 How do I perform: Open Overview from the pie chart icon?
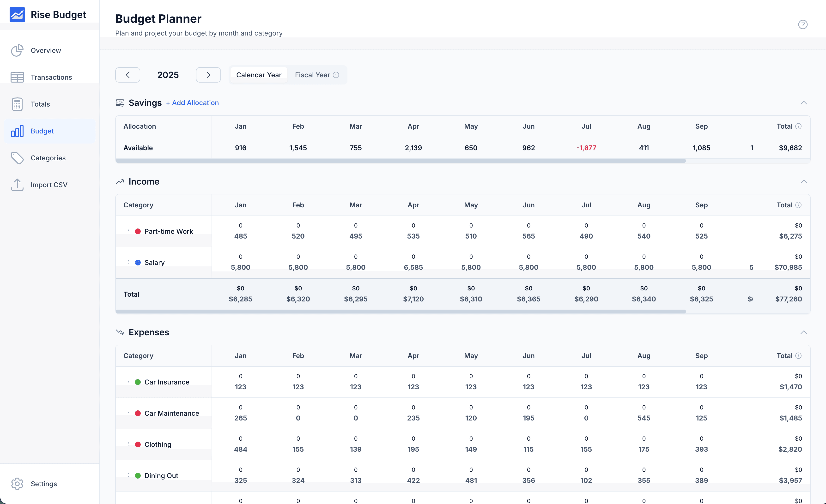17,50
